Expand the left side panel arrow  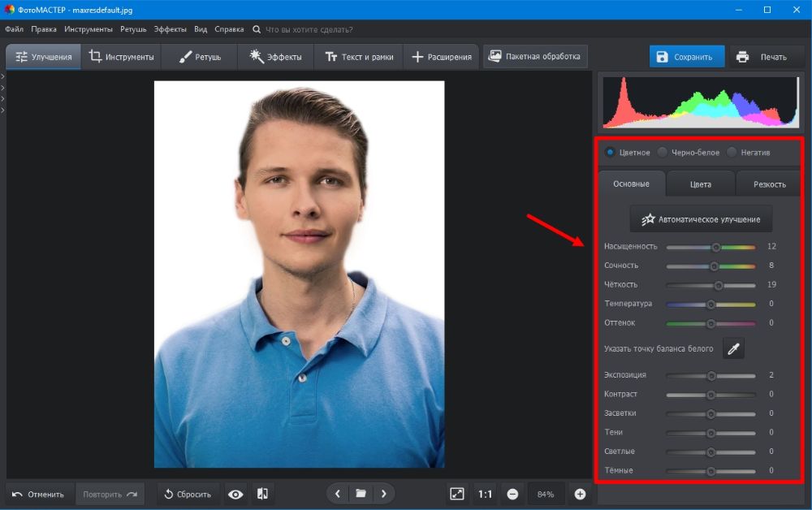3,77
